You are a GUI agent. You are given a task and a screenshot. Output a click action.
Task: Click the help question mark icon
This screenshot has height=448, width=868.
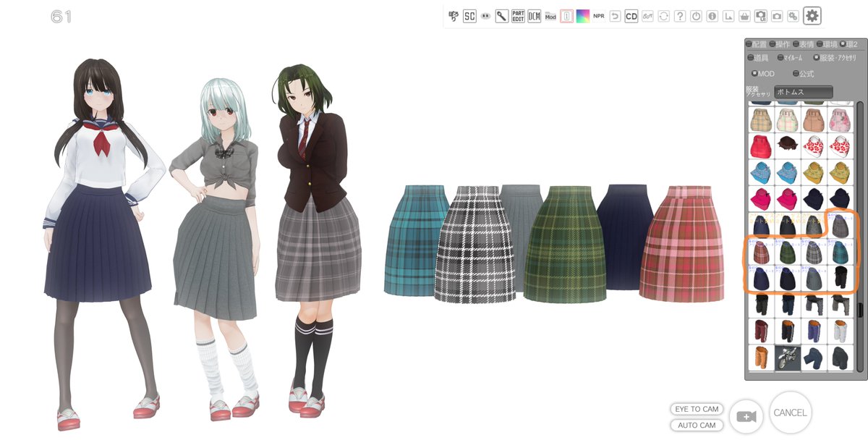click(680, 15)
